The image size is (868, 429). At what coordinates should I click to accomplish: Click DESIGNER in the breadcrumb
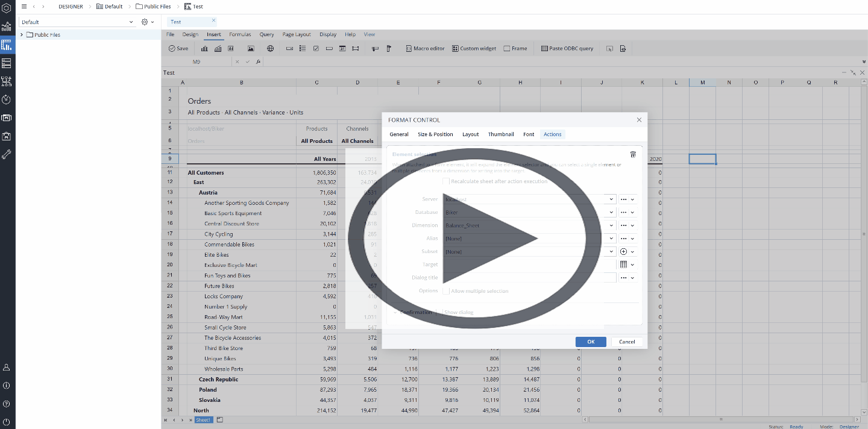pos(71,6)
